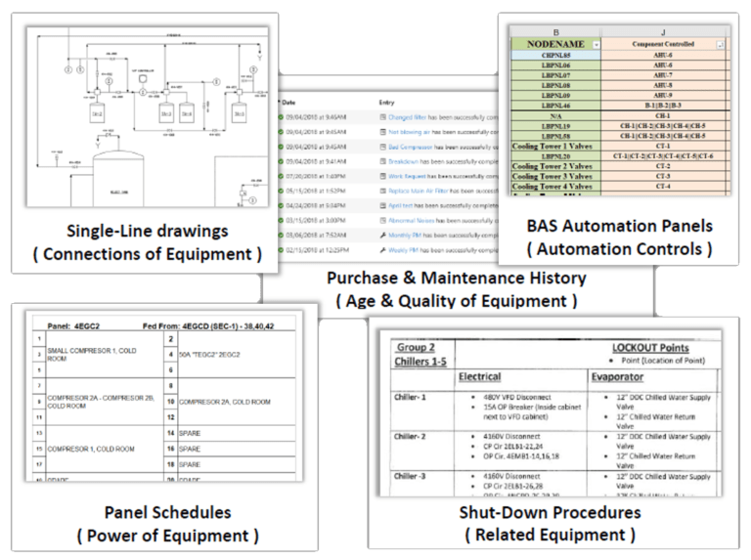Click 'SMALL COMPRESOR 1, COLD ROOM' panel entry
The image size is (751, 560).
(x=92, y=354)
